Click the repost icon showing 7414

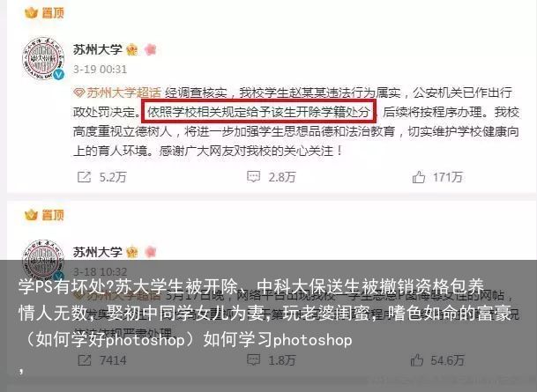click(85, 360)
